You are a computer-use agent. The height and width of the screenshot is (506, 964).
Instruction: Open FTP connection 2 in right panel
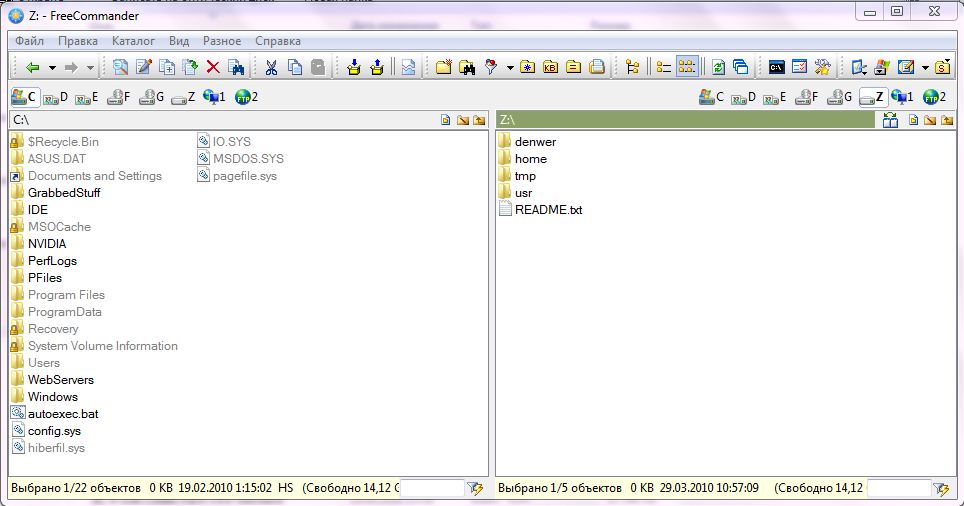(x=933, y=97)
